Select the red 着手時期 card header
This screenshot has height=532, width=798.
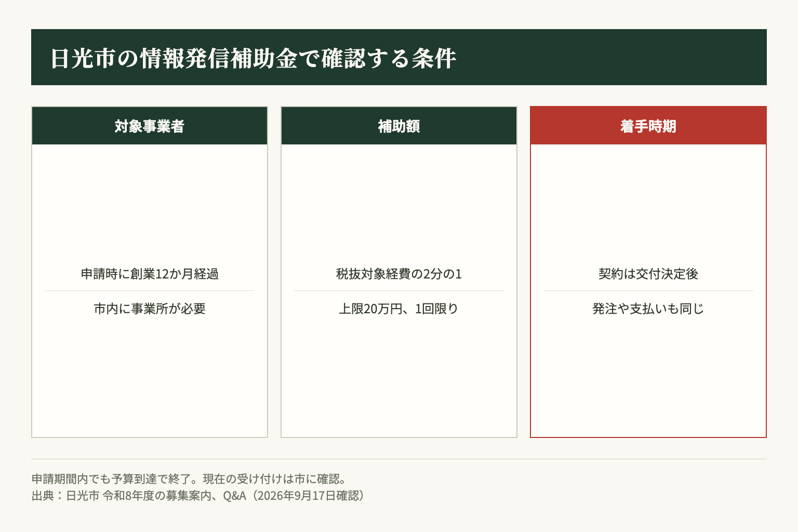648,126
